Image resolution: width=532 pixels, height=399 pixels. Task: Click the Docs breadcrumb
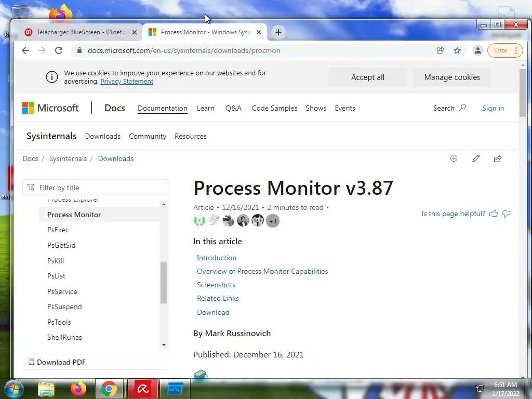click(x=30, y=158)
